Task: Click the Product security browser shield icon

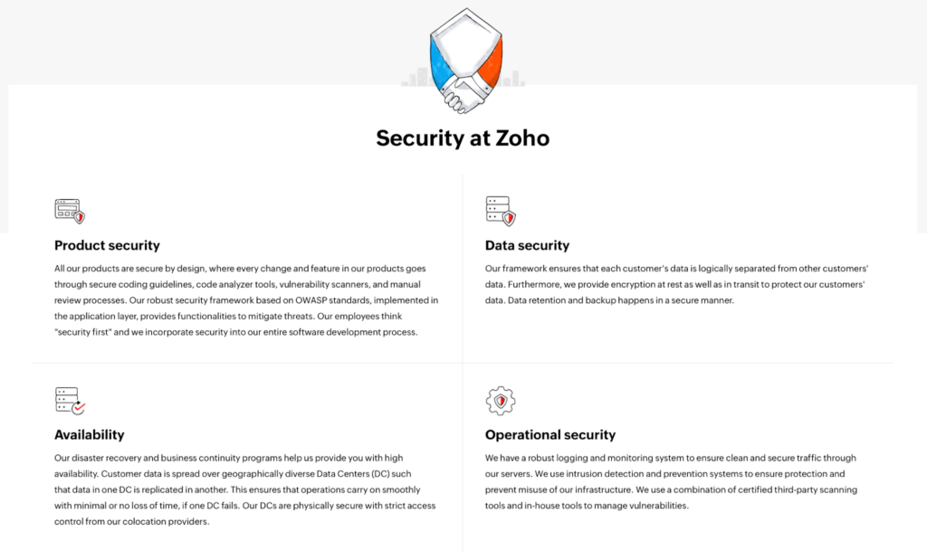Action: pos(70,211)
